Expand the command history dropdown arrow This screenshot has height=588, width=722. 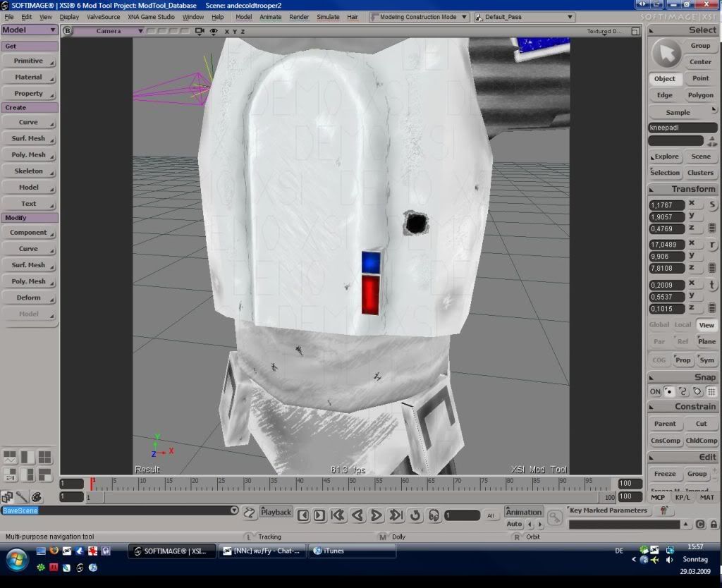point(234,510)
